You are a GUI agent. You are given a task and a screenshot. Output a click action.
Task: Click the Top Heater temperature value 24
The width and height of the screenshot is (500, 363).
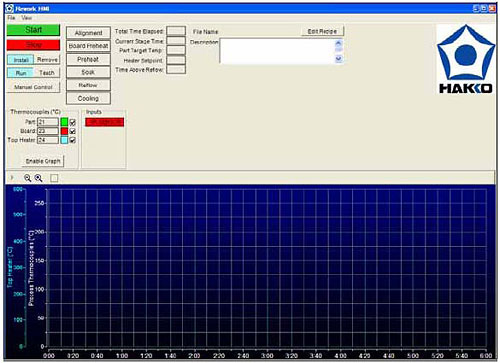click(x=48, y=140)
